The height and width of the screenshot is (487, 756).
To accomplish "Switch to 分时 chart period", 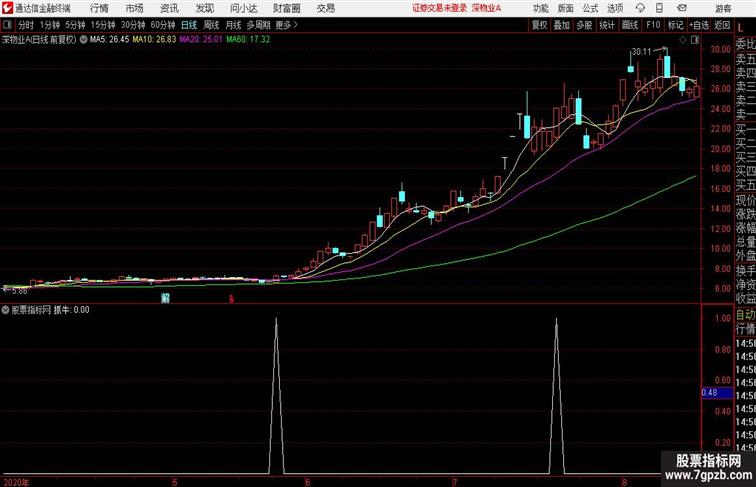I will [x=26, y=25].
